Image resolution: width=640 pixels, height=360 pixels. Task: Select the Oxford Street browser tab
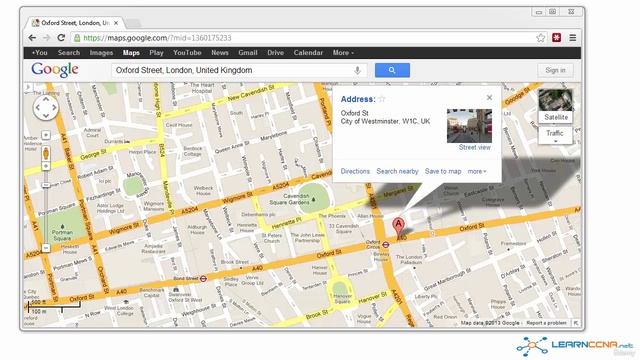(x=76, y=23)
